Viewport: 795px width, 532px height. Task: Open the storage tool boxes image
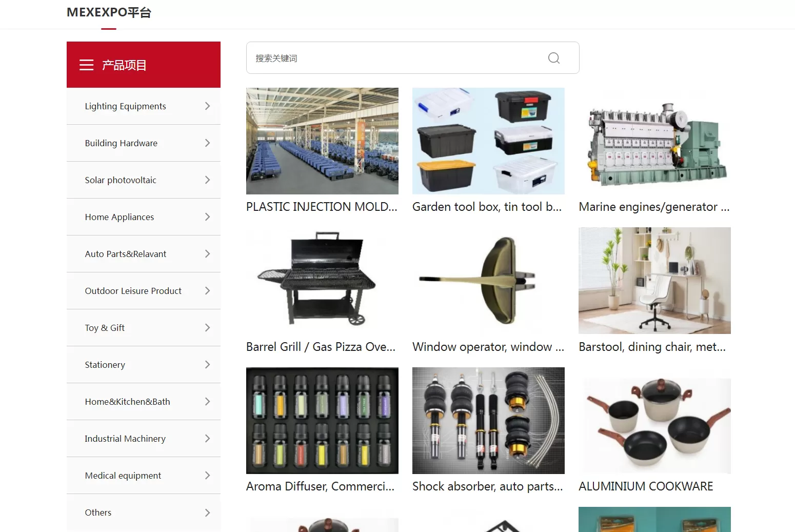[488, 141]
